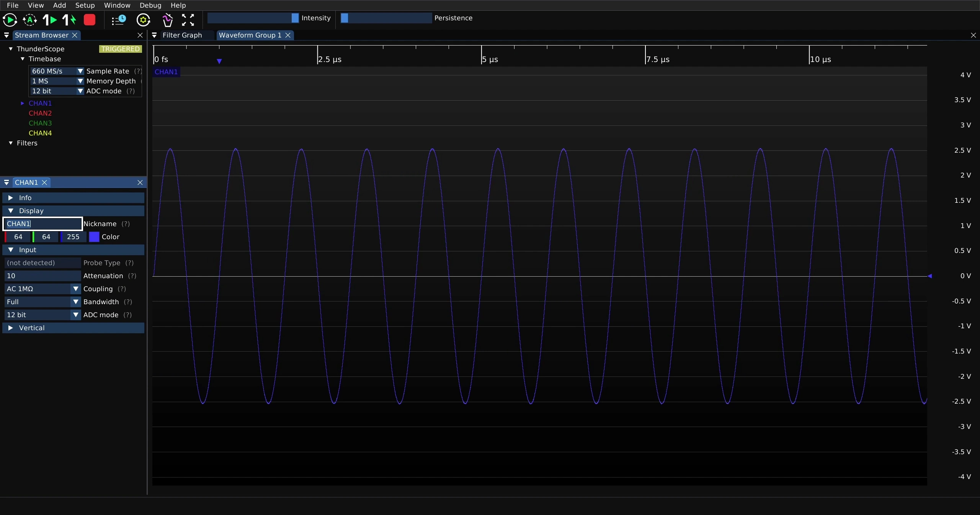
Task: Click the single trigger icon
Action: click(50, 20)
